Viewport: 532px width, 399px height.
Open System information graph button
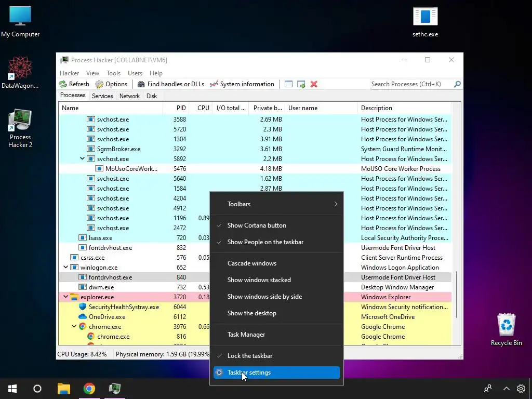[242, 84]
